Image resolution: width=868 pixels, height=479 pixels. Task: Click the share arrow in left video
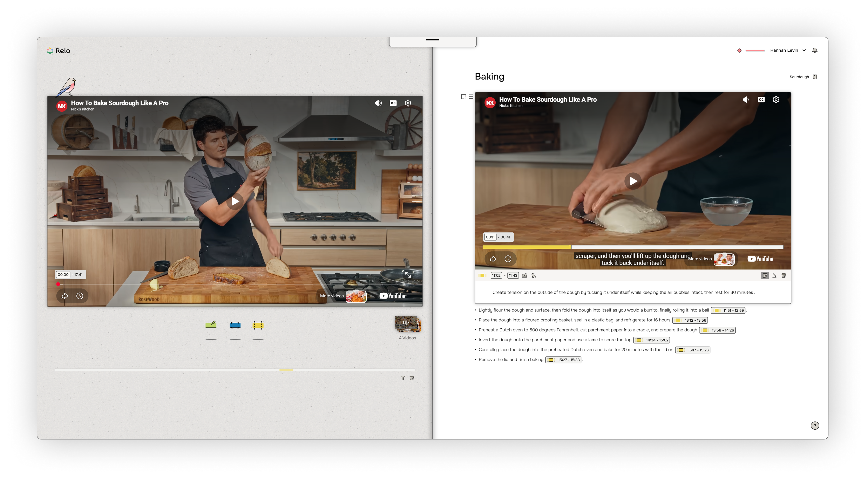(x=65, y=296)
